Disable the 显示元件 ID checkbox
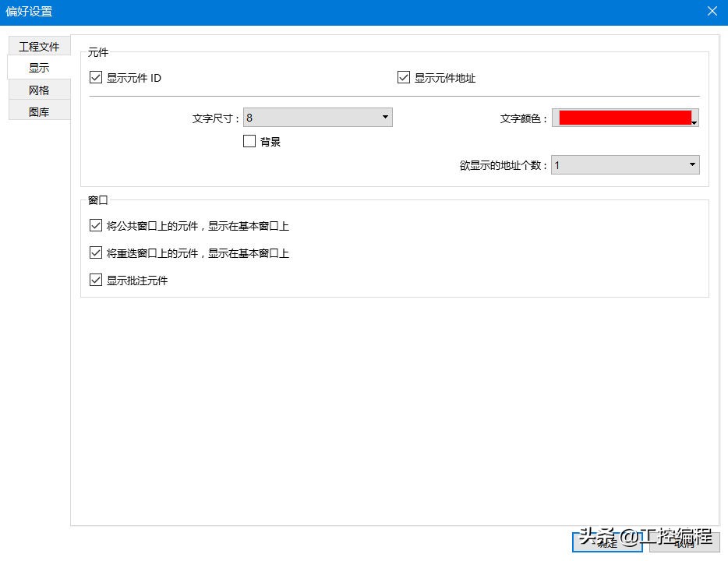 pos(95,77)
